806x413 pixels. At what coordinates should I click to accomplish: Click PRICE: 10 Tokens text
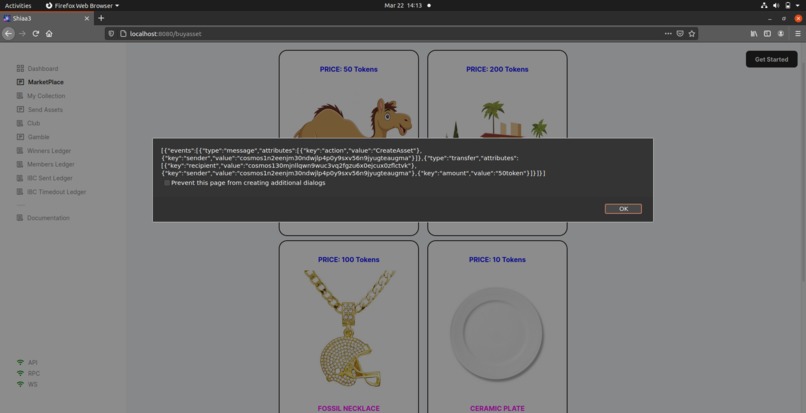(x=497, y=260)
